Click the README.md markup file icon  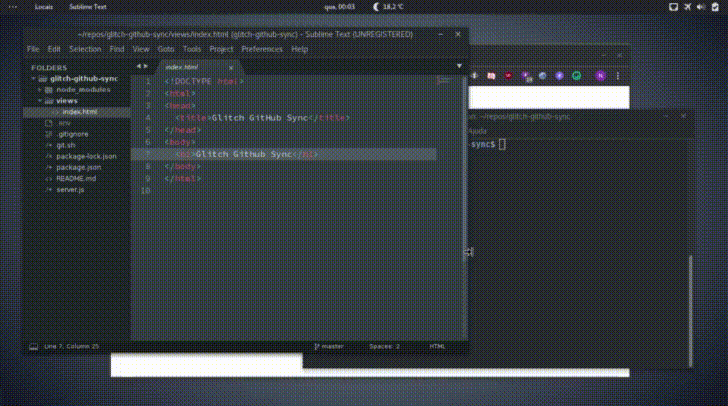[x=49, y=178]
